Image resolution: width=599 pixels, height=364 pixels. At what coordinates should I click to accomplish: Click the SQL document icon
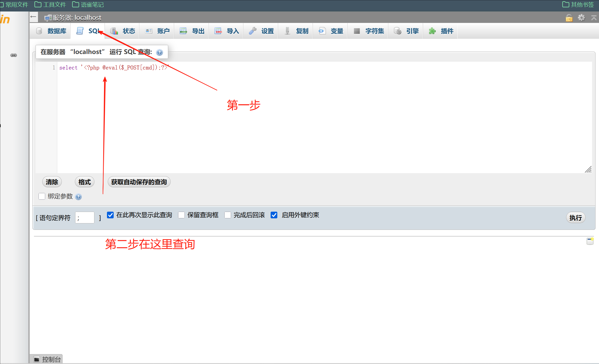(x=80, y=31)
